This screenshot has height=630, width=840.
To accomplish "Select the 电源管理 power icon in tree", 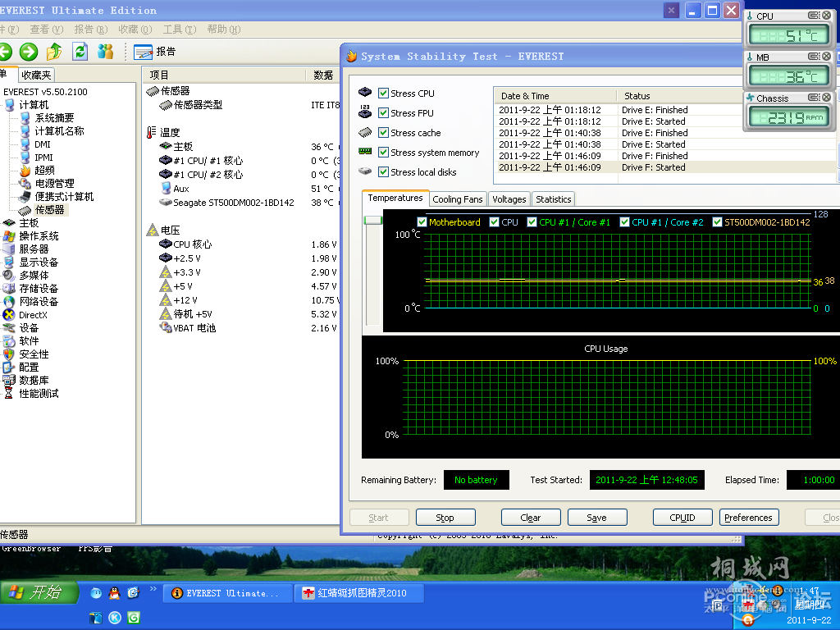I will (x=25, y=183).
